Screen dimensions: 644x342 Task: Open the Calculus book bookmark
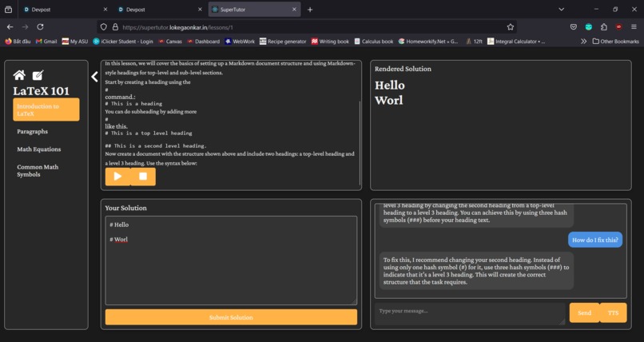374,42
